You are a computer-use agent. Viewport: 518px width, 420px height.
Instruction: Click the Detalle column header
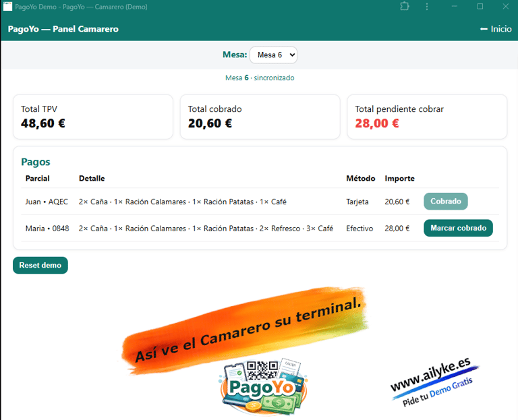(x=92, y=179)
